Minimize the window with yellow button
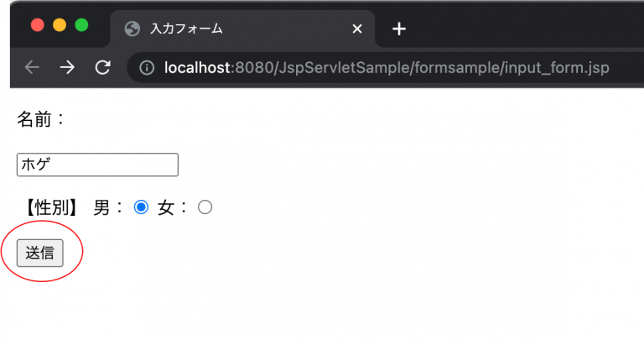This screenshot has height=340, width=644. 60,24
